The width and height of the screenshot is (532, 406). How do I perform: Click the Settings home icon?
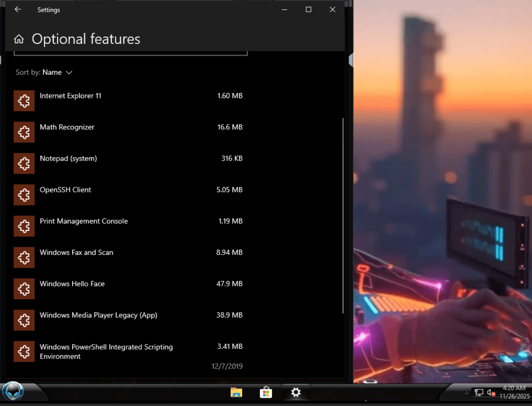click(19, 39)
